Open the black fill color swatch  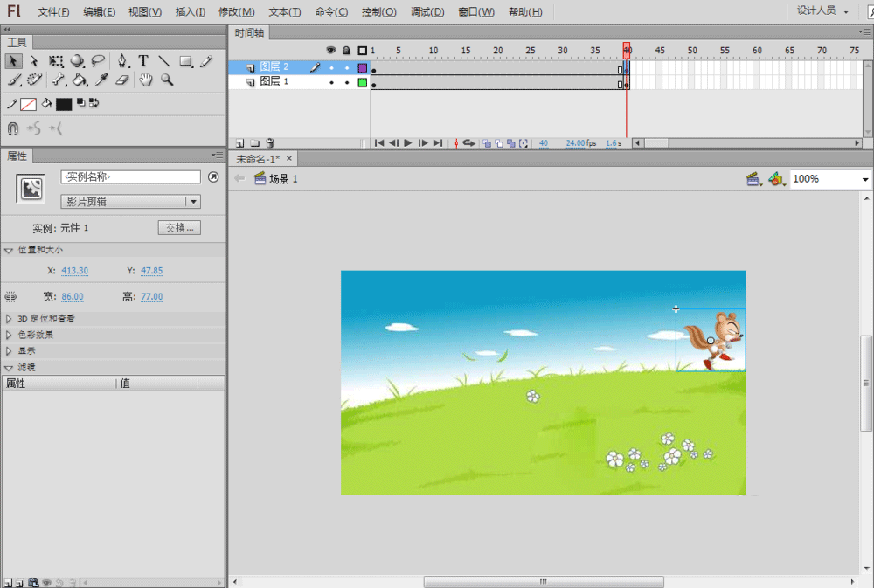pos(64,104)
